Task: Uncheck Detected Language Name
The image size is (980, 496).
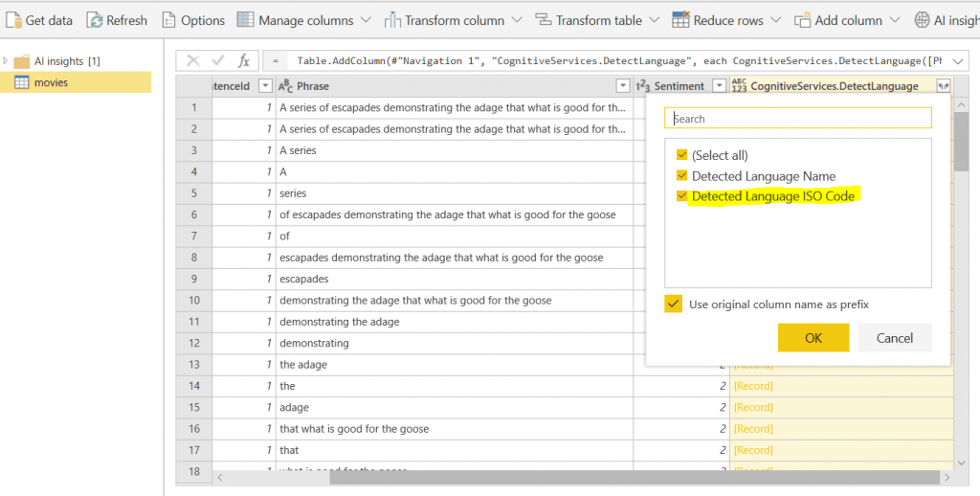Action: (681, 176)
